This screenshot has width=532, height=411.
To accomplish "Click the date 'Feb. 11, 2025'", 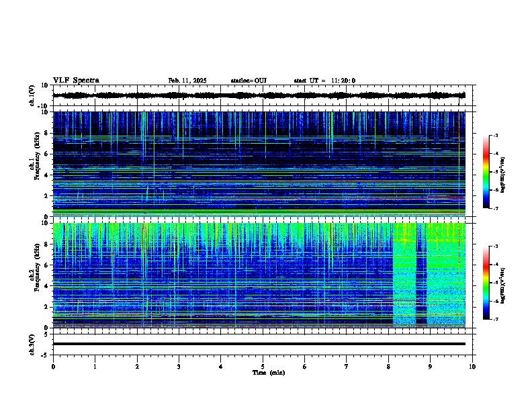I will click(x=187, y=81).
